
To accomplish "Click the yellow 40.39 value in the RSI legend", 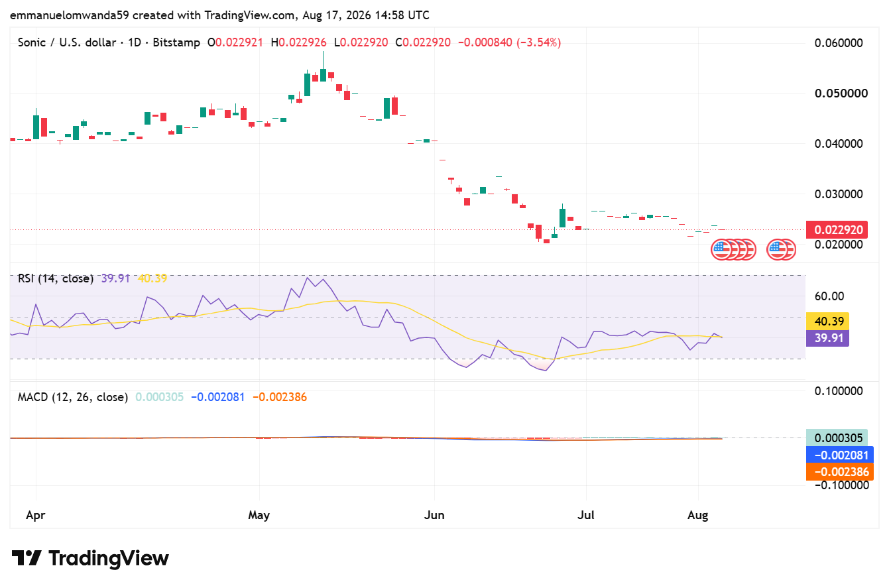I will (x=152, y=278).
